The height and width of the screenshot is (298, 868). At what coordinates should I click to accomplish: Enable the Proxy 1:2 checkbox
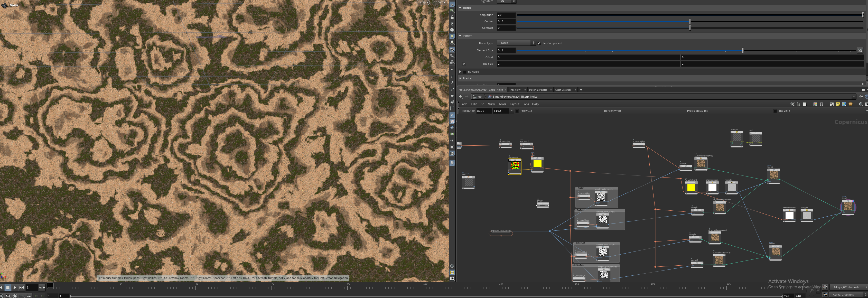[x=517, y=111]
